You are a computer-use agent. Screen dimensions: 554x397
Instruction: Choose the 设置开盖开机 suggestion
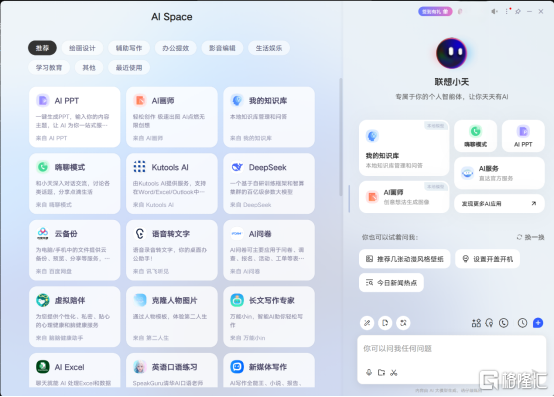pyautogui.click(x=487, y=259)
